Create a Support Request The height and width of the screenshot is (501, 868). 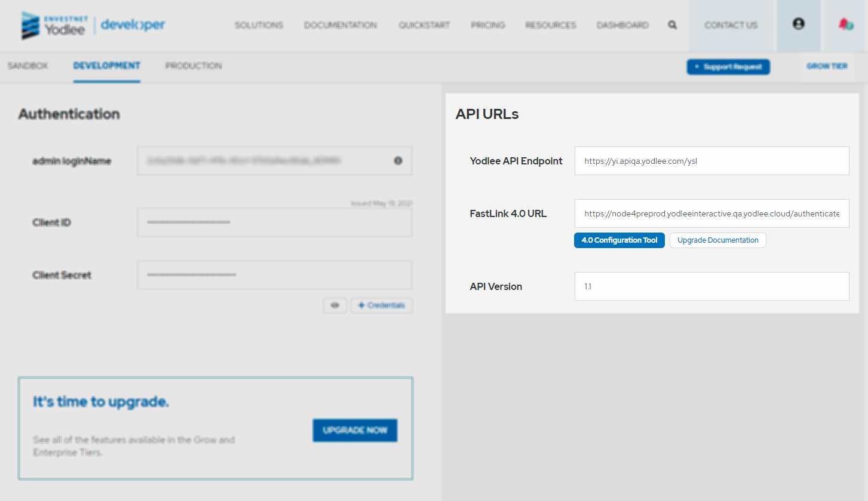(728, 67)
